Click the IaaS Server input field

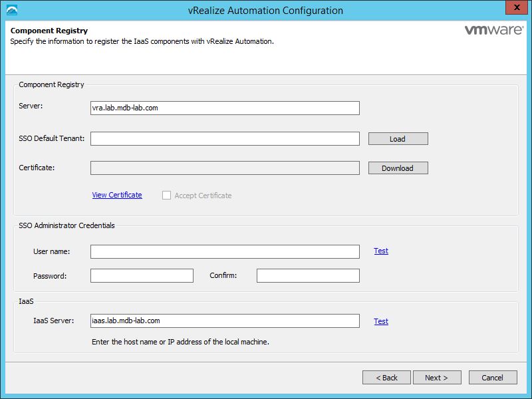tap(225, 321)
